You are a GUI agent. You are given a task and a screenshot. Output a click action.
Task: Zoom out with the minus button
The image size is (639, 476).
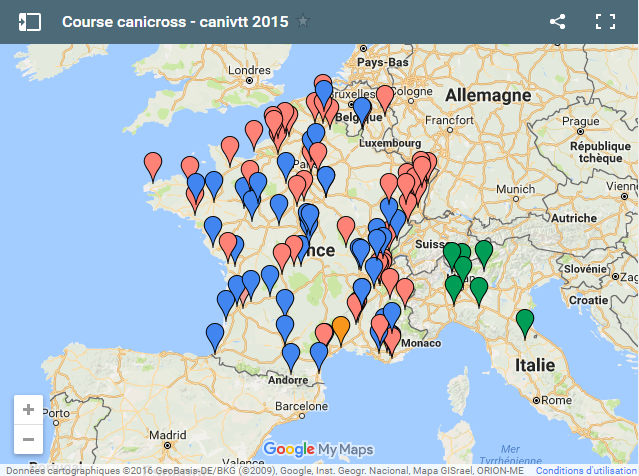tap(28, 439)
